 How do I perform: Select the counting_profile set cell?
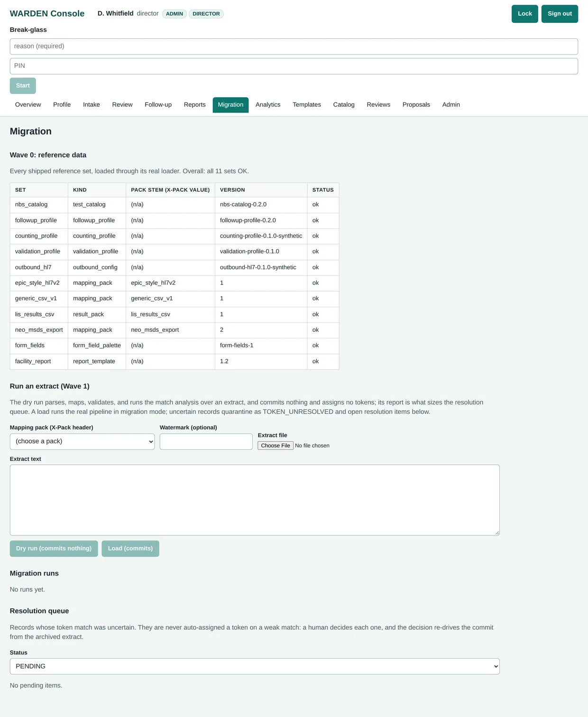pos(39,236)
